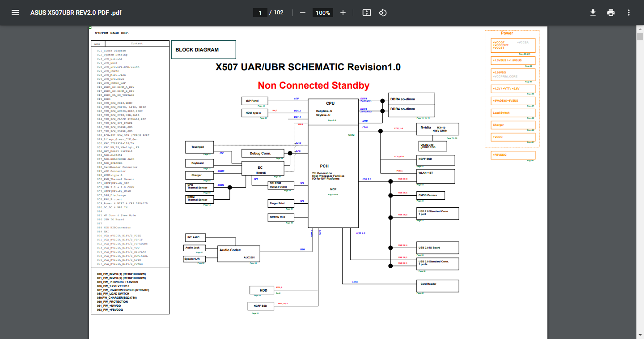Click the +3VADSW/+5VSUS power box
Screen dimensions: 644x339
[x=513, y=101]
